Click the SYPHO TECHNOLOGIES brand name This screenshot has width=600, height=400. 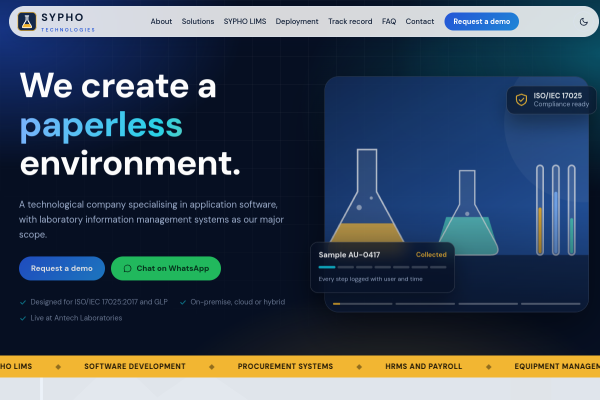tap(68, 22)
